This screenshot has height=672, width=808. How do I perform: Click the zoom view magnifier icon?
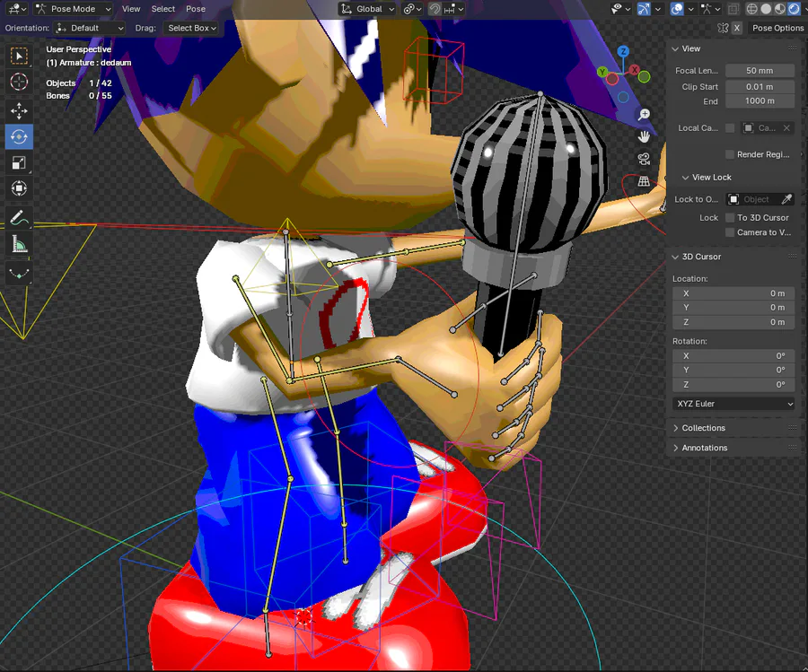pyautogui.click(x=644, y=114)
